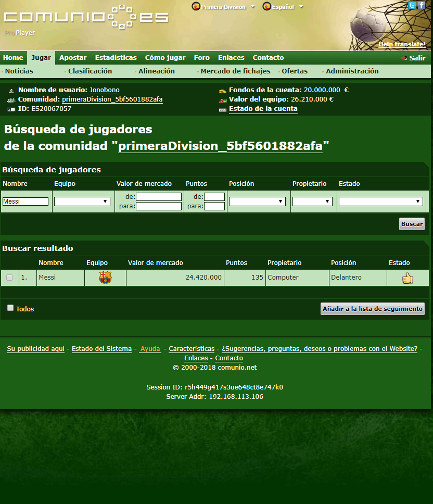The image size is (433, 504).
Task: Click Añadir a la lista de seguimiento
Action: pos(372,309)
